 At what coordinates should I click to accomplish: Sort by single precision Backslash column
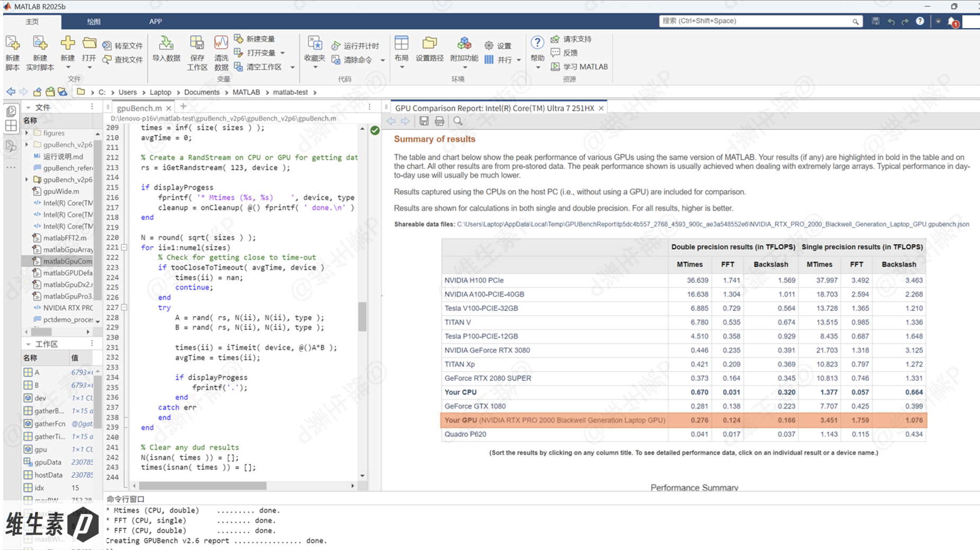click(x=898, y=264)
